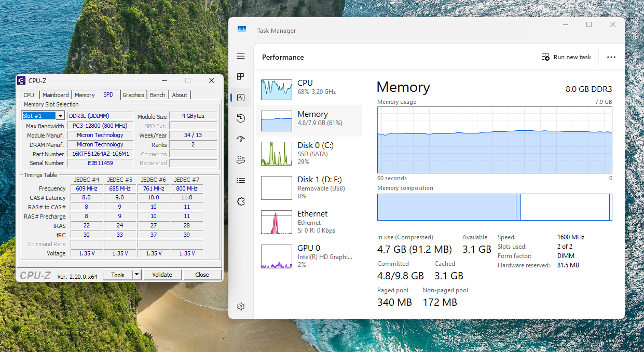
Task: Click Speed value 1600 MHz
Action: point(571,237)
